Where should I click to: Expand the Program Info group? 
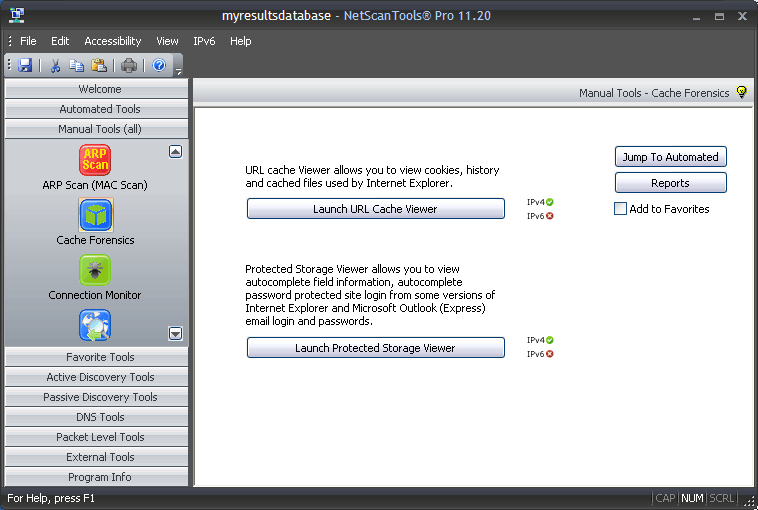point(97,477)
